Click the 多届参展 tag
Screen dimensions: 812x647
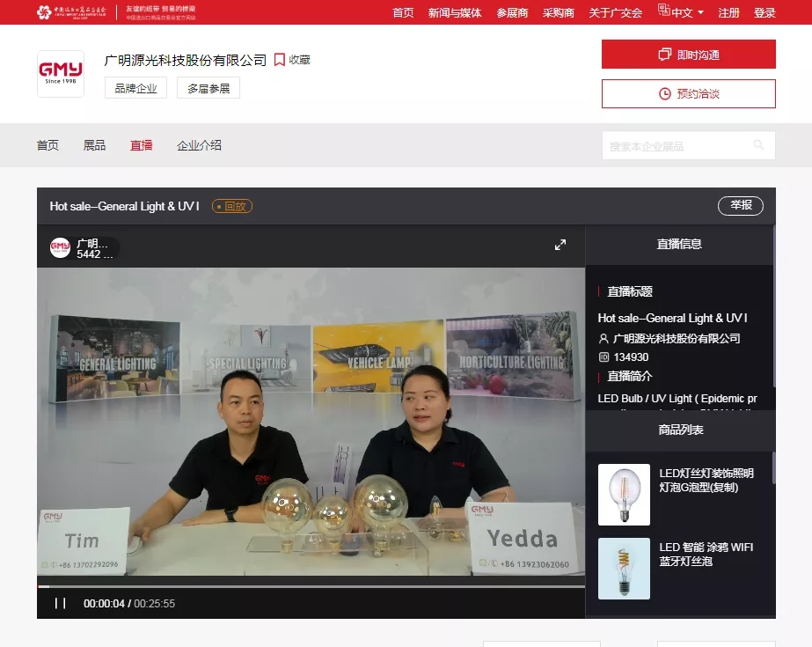pyautogui.click(x=208, y=88)
